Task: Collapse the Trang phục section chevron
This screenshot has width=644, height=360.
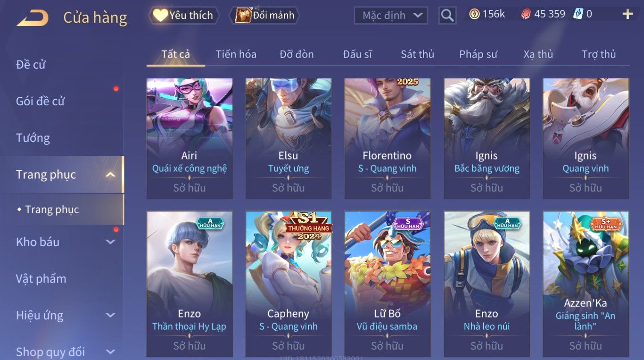Action: (110, 175)
